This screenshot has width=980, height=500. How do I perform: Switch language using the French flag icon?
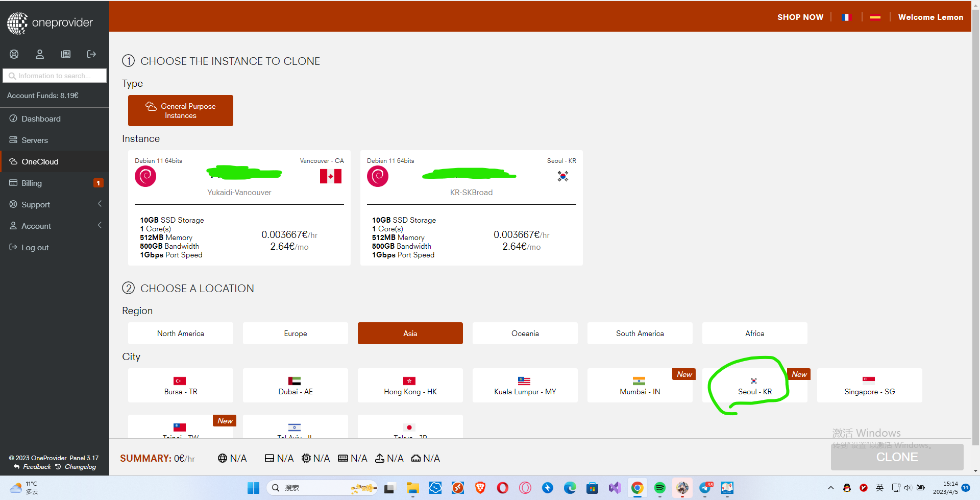846,17
